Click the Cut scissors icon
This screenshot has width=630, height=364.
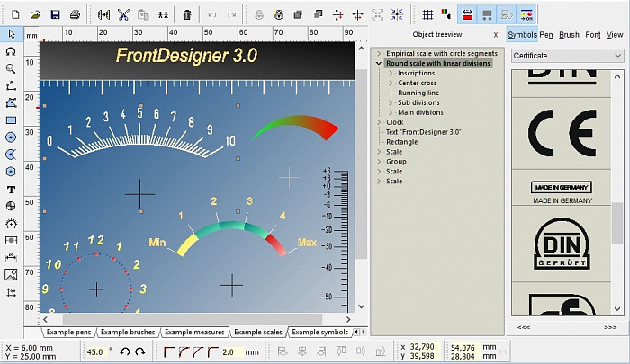[x=122, y=15]
